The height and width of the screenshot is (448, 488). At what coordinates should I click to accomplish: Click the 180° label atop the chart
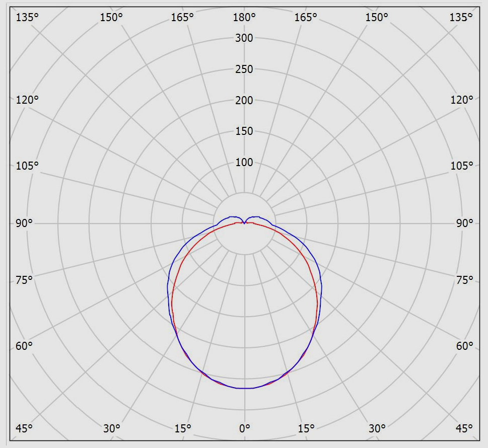pos(244,17)
